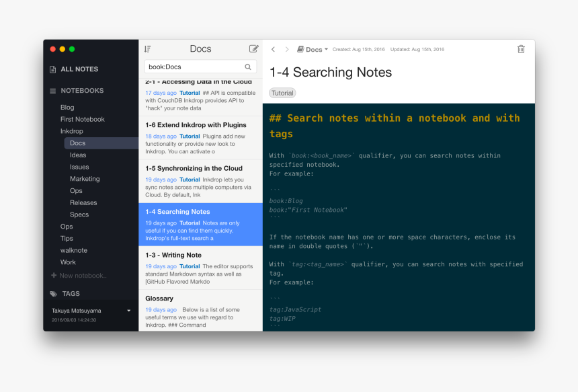Select the Ideas sub-notebook

78,155
